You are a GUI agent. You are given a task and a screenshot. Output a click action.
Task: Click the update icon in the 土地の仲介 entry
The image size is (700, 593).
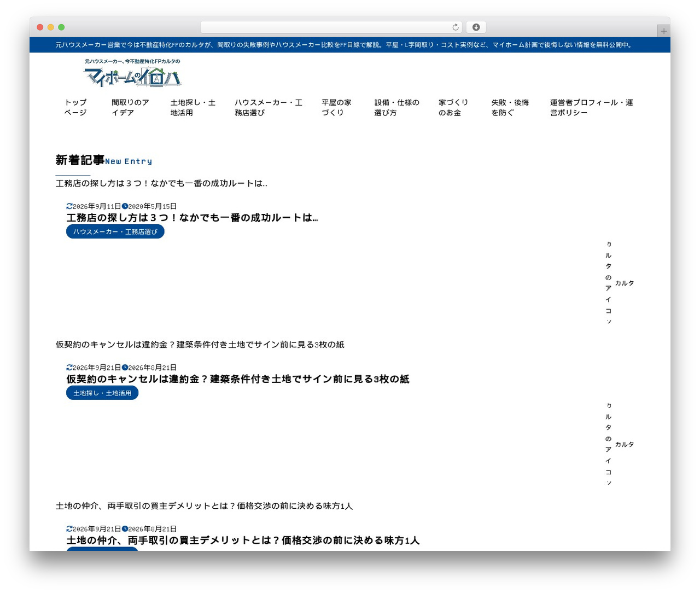(69, 529)
